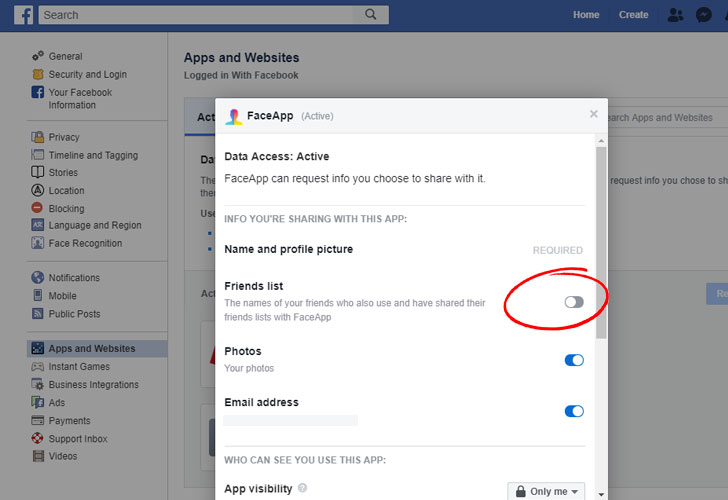Click the FaceApp logo in dialog header

[234, 116]
